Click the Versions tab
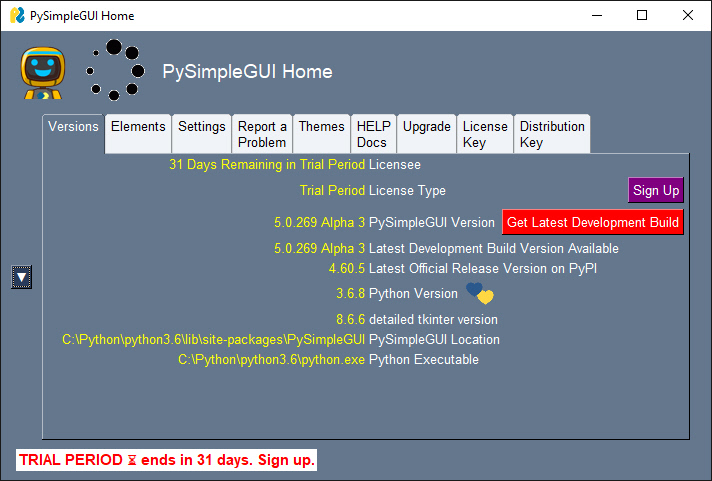The height and width of the screenshot is (481, 712). pos(74,127)
